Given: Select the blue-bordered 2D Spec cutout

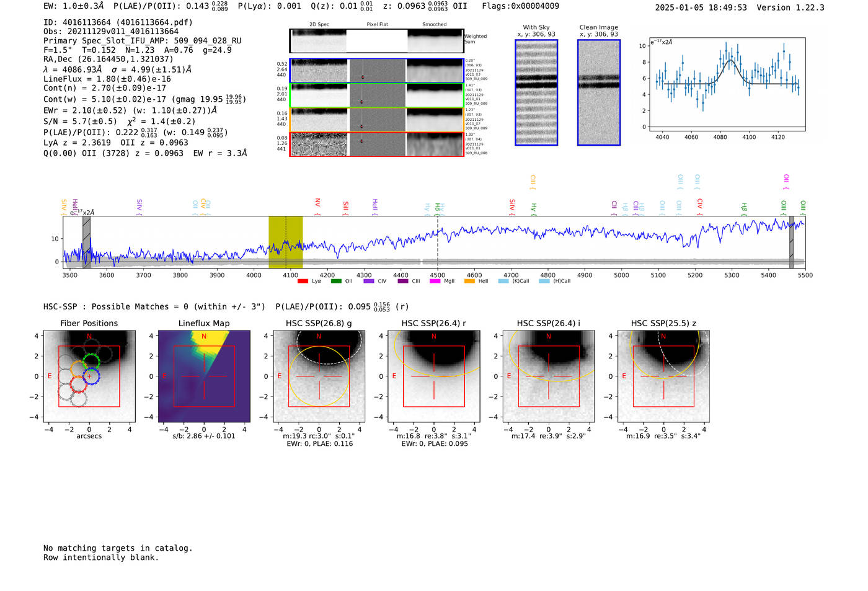Looking at the screenshot, I should pos(319,71).
